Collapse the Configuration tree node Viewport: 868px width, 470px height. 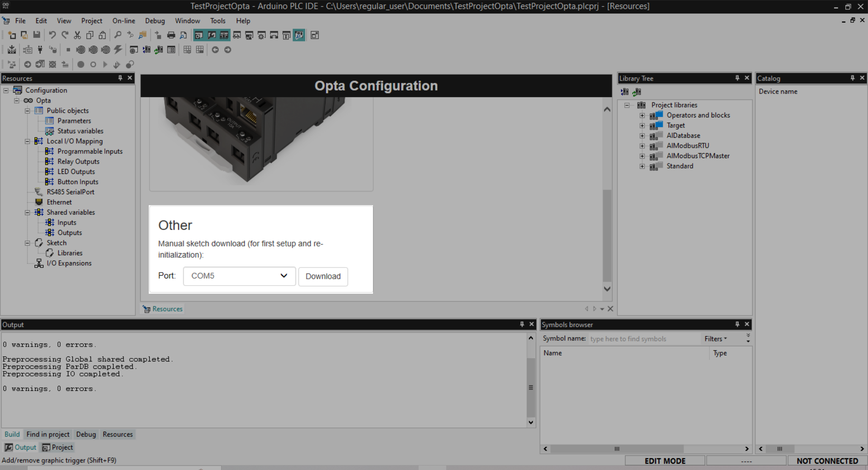point(6,90)
